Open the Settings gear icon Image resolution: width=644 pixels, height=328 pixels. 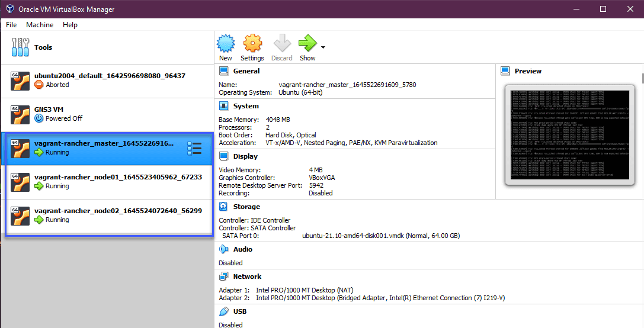(x=252, y=44)
